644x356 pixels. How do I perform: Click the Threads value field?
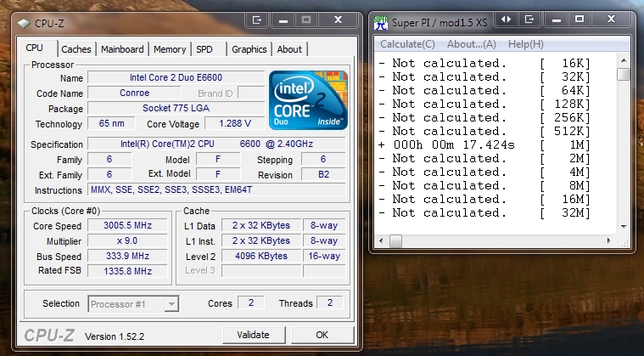[330, 303]
